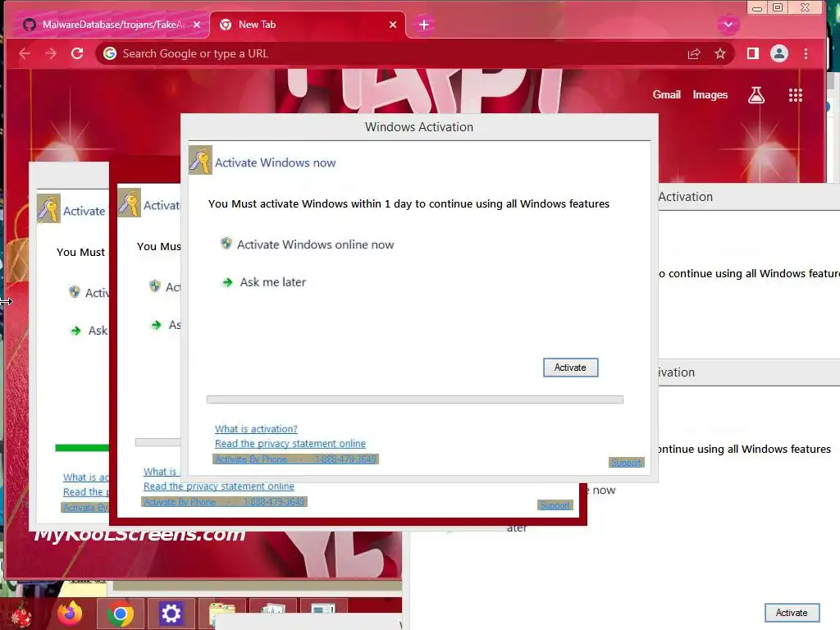Click the progress bar in front activation dialog
Viewport: 840px width, 630px height.
(414, 399)
